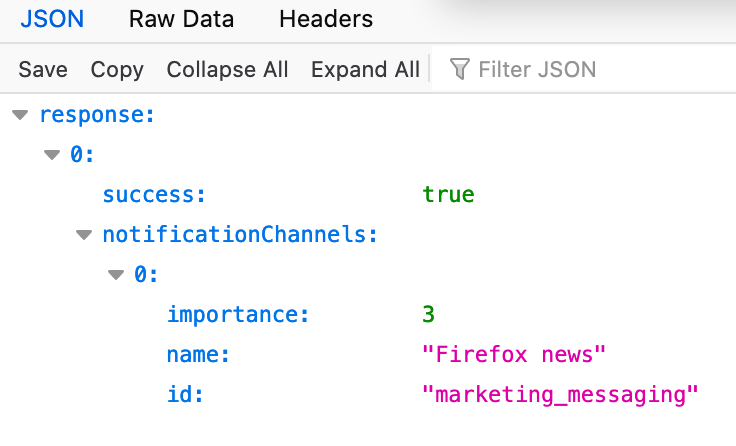Image resolution: width=736 pixels, height=446 pixels.
Task: Select the "Firefox news" value
Action: point(514,354)
